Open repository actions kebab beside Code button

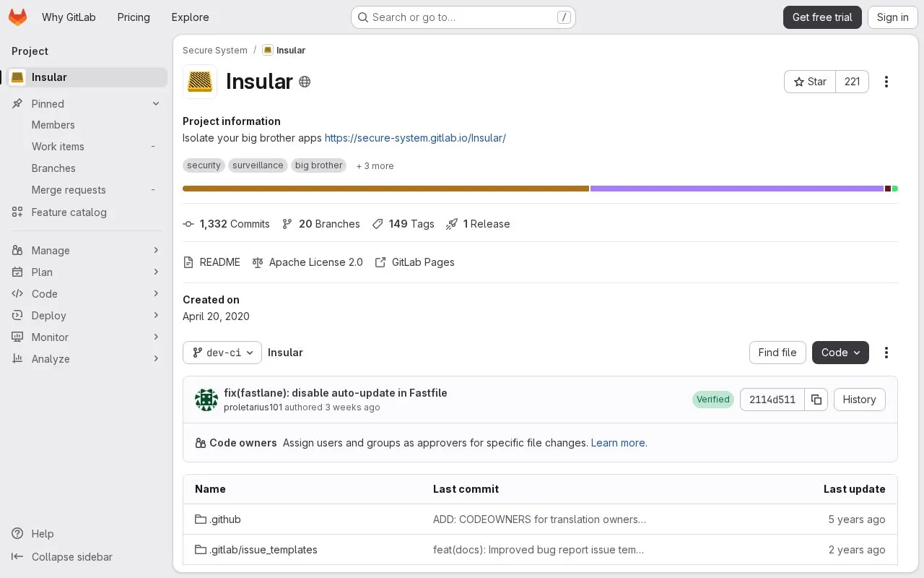coord(886,353)
